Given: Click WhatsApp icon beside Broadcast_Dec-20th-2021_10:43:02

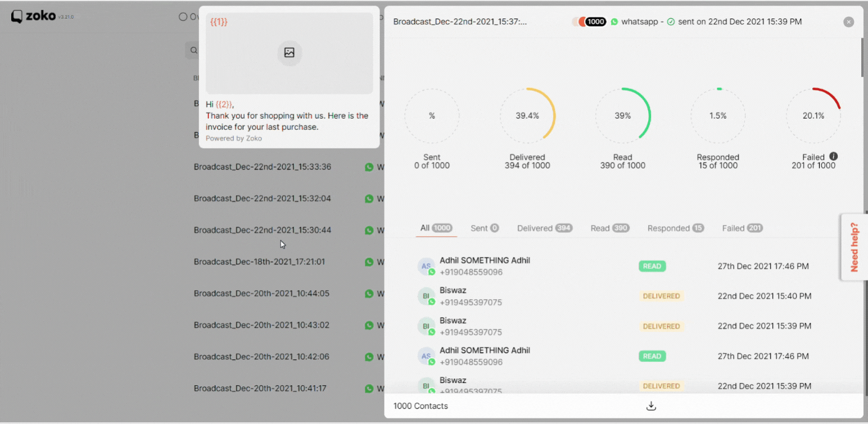Looking at the screenshot, I should [369, 325].
